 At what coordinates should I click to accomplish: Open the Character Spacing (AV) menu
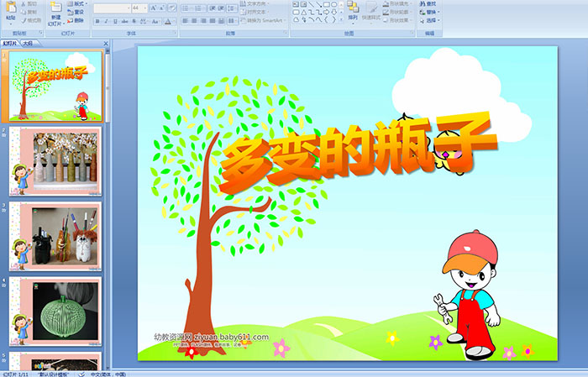click(144, 21)
